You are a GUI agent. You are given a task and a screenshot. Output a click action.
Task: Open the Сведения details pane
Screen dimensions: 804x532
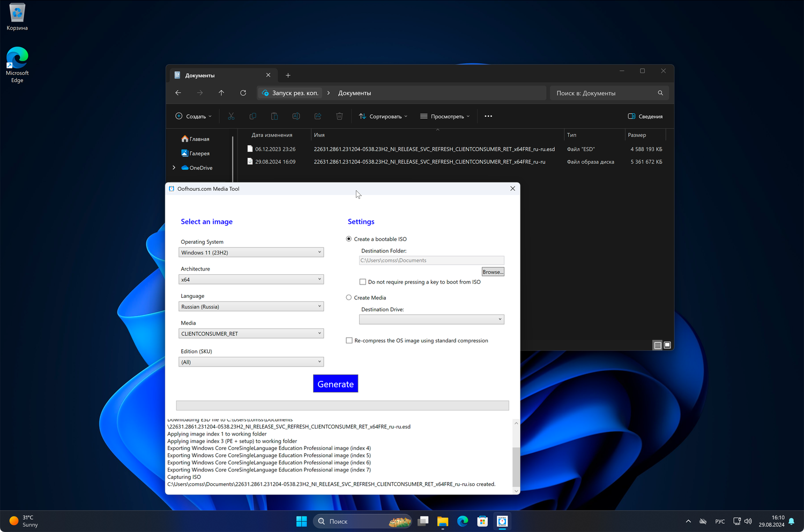tap(645, 116)
